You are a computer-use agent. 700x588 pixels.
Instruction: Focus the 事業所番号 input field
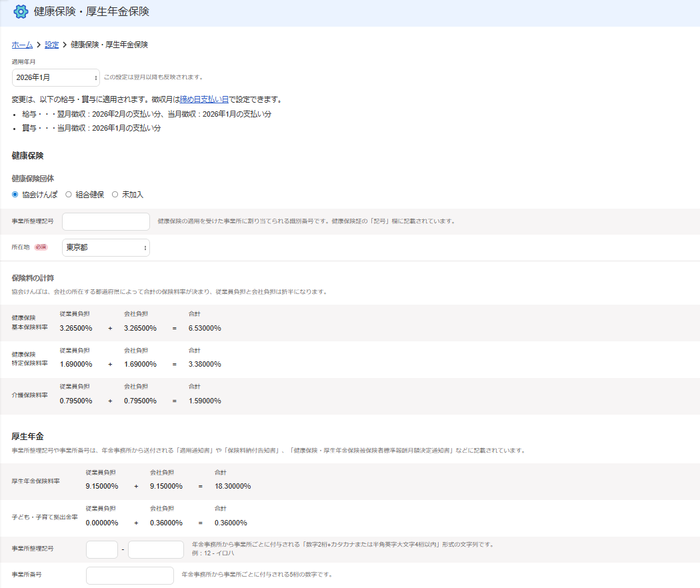[130, 575]
